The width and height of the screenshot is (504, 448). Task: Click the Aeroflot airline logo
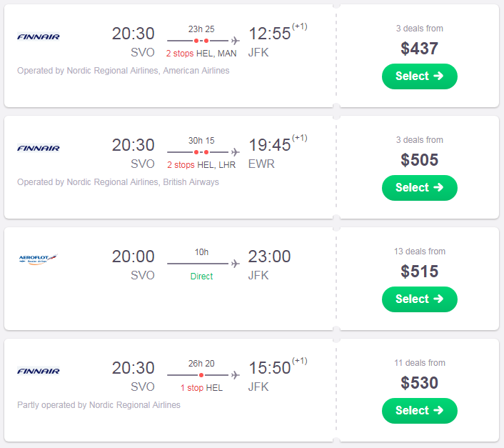click(x=38, y=259)
